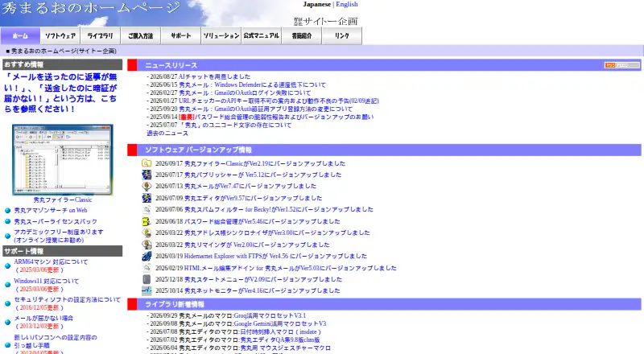
Task: Click the 秀丸ファイラーClassic update icon
Action: [147, 163]
